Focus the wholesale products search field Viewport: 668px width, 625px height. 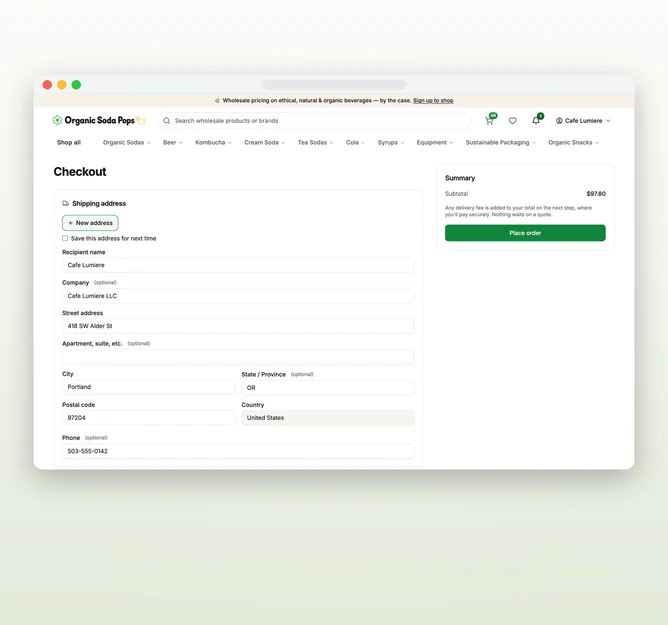click(314, 121)
